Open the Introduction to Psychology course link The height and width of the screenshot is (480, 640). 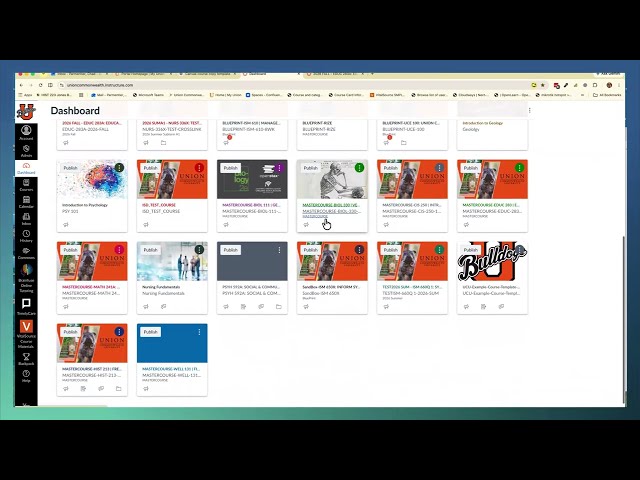(85, 205)
